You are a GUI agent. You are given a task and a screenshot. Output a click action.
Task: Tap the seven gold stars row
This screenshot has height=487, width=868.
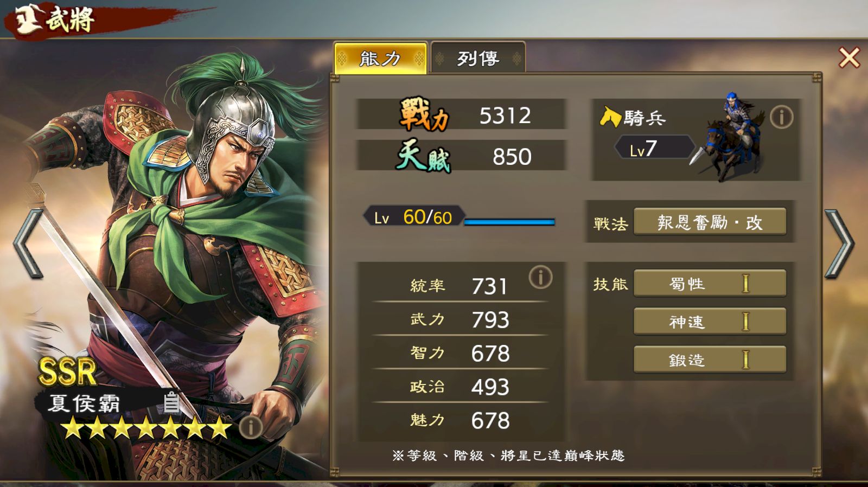(x=146, y=427)
